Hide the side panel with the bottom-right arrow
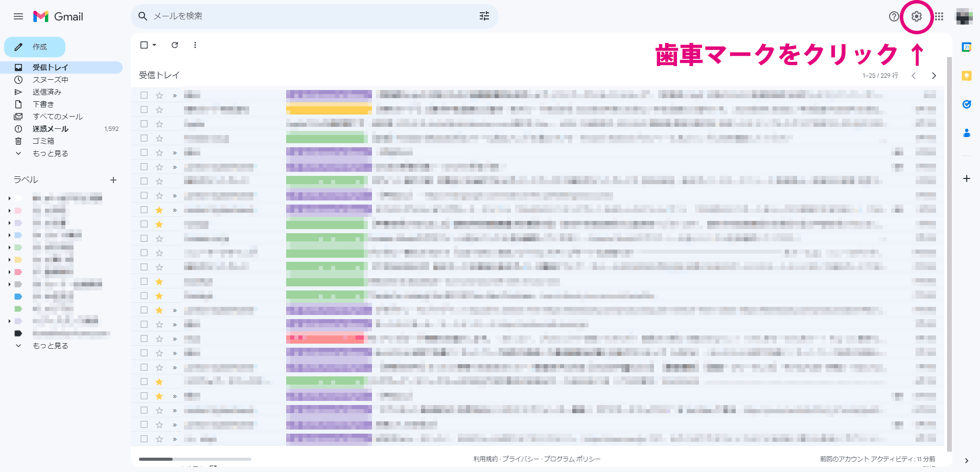Viewport: 980px width, 472px height. (x=966, y=460)
